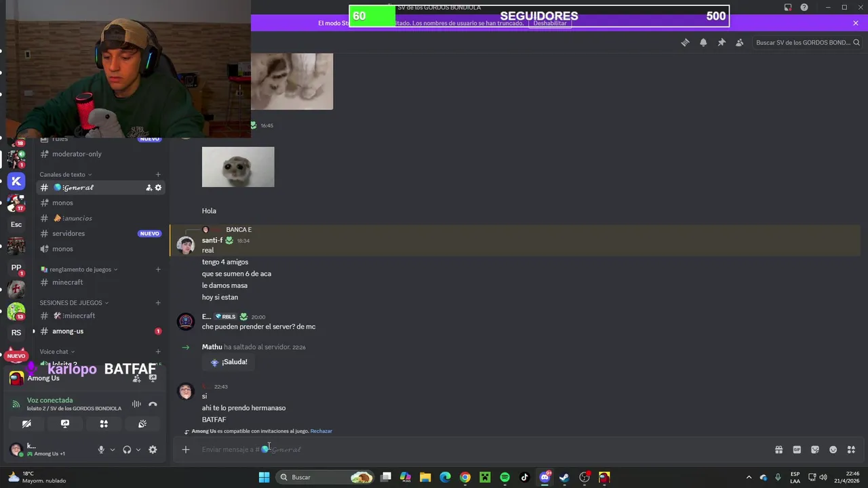
Task: Click the taskbar Buscar search box
Action: [325, 477]
